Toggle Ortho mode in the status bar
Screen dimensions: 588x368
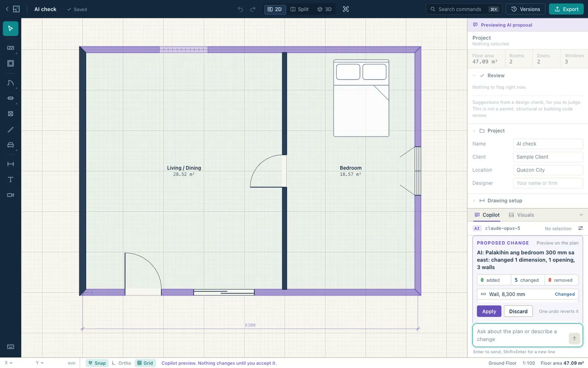121,363
